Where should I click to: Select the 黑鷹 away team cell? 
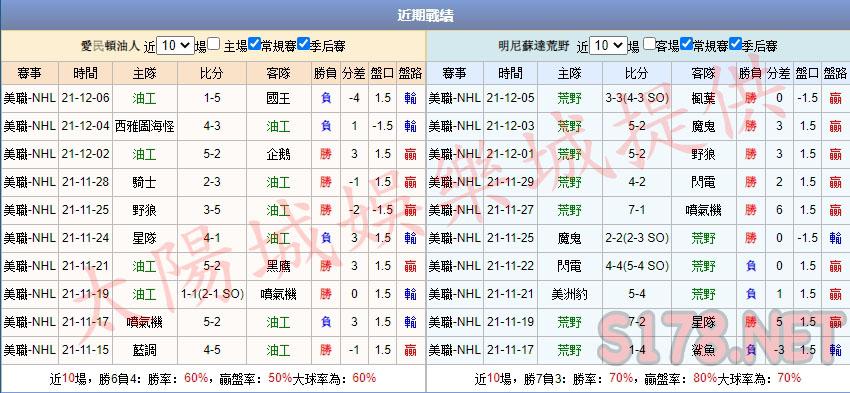(x=279, y=266)
